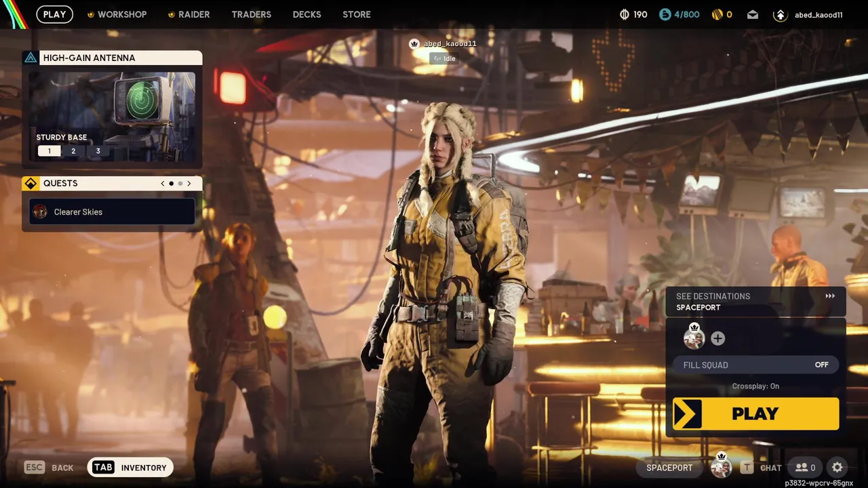Image resolution: width=868 pixels, height=488 pixels.
Task: Click the Idle status label
Action: (x=443, y=59)
